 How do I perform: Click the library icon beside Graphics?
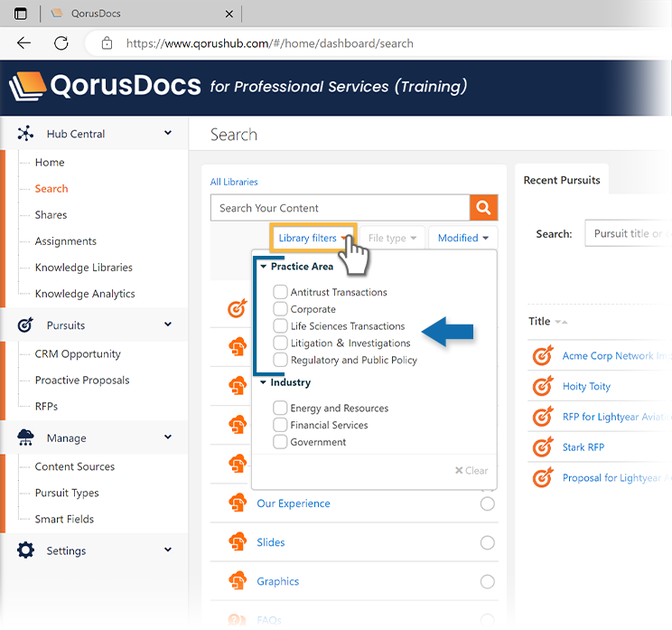(238, 580)
